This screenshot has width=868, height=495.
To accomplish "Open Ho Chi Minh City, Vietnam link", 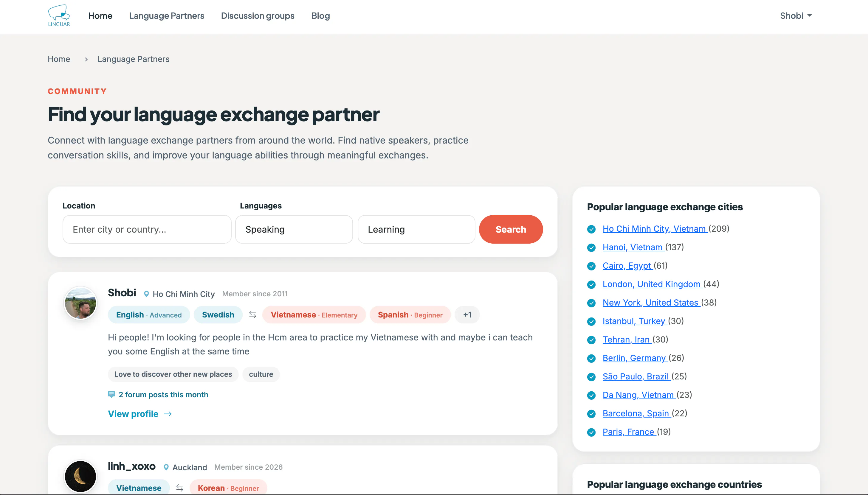I will click(655, 229).
